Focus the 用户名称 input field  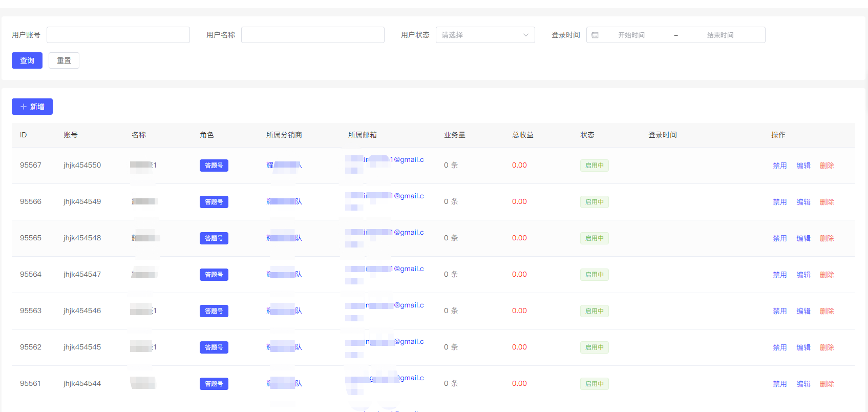pos(312,35)
